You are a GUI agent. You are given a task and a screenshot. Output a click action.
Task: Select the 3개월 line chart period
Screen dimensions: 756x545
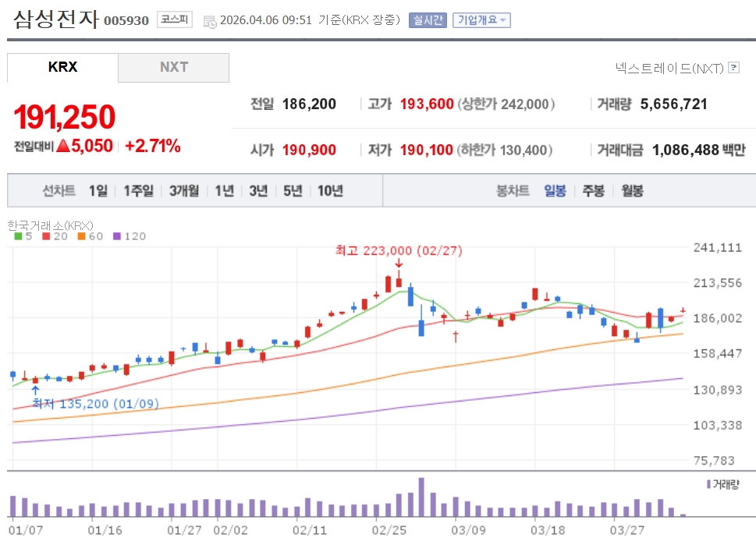pos(184,190)
